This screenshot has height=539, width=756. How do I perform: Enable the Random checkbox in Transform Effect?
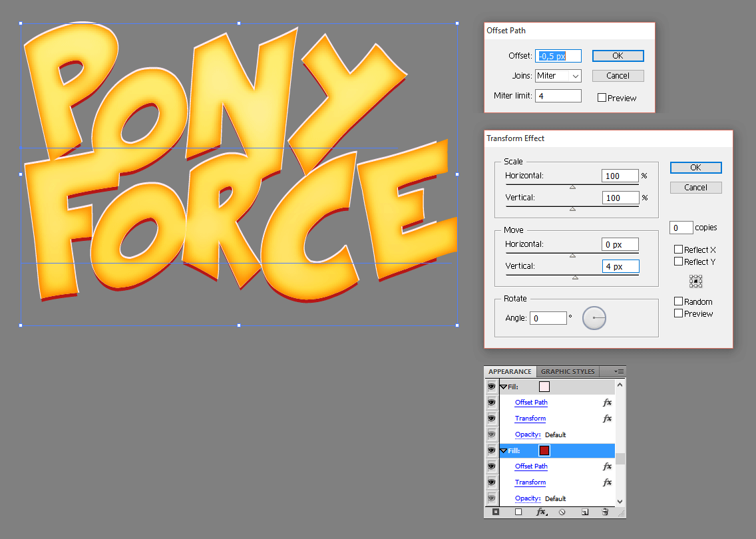pos(679,301)
